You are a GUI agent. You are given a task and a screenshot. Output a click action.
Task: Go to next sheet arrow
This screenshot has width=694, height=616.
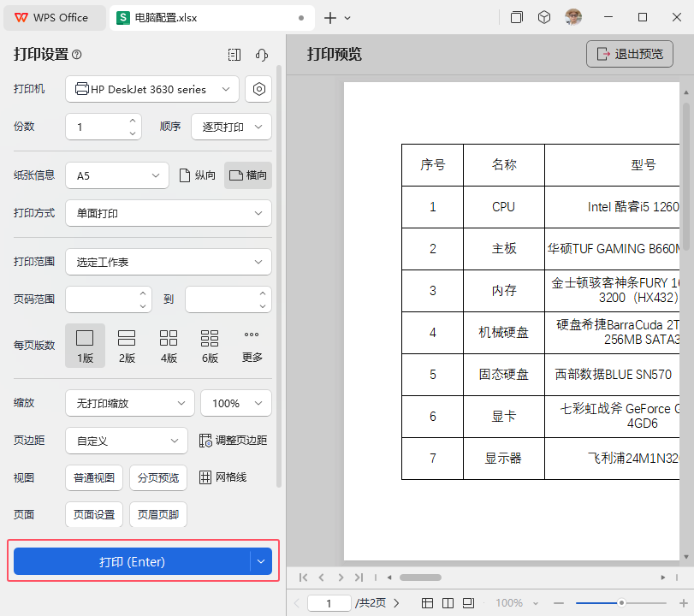[x=341, y=577]
